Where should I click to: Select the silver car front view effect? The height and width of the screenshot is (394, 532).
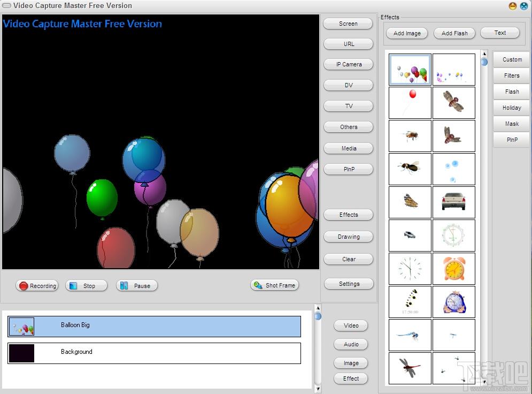(454, 202)
